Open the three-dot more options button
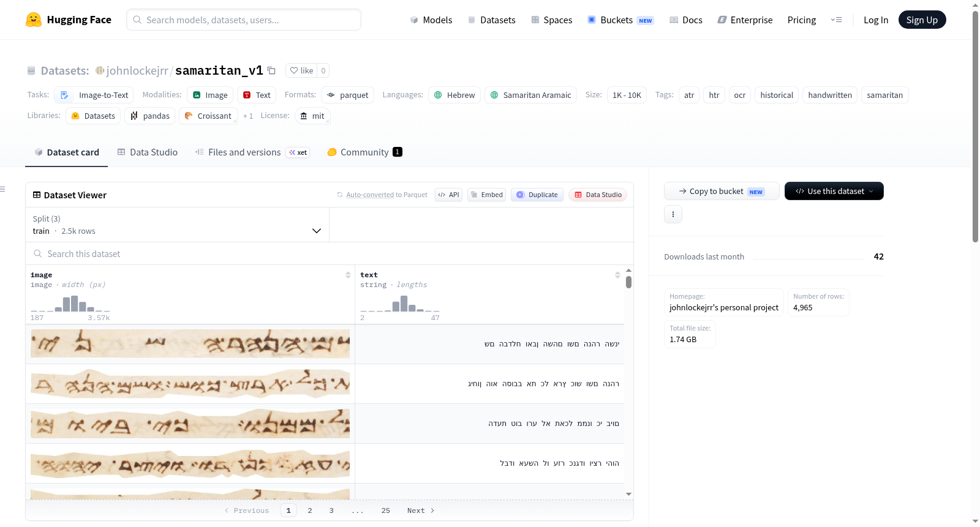Screen dimensions: 980x527 673,214
